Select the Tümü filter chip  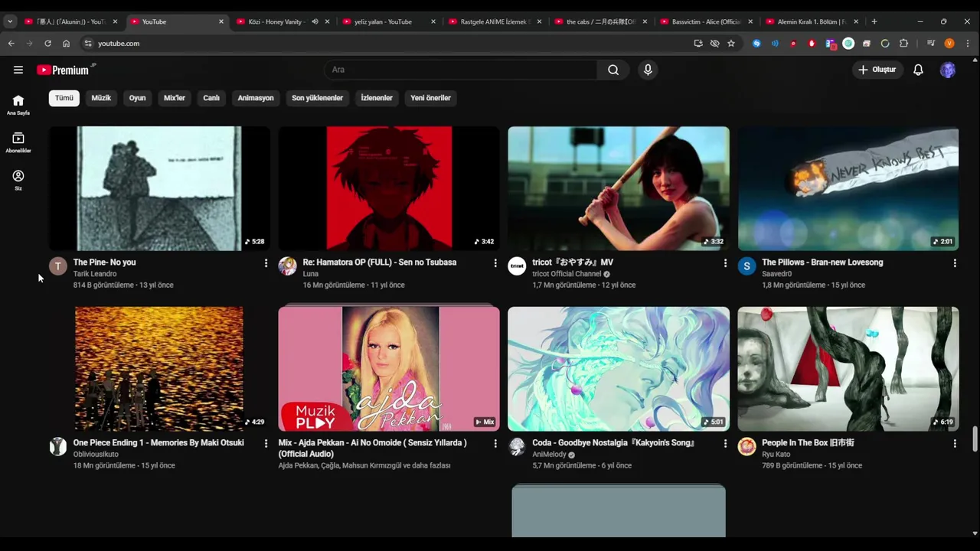(x=64, y=98)
